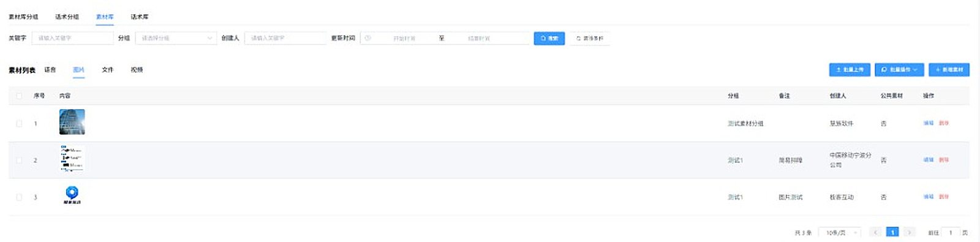
Task: Focus the go-to-page number input
Action: click(x=951, y=233)
